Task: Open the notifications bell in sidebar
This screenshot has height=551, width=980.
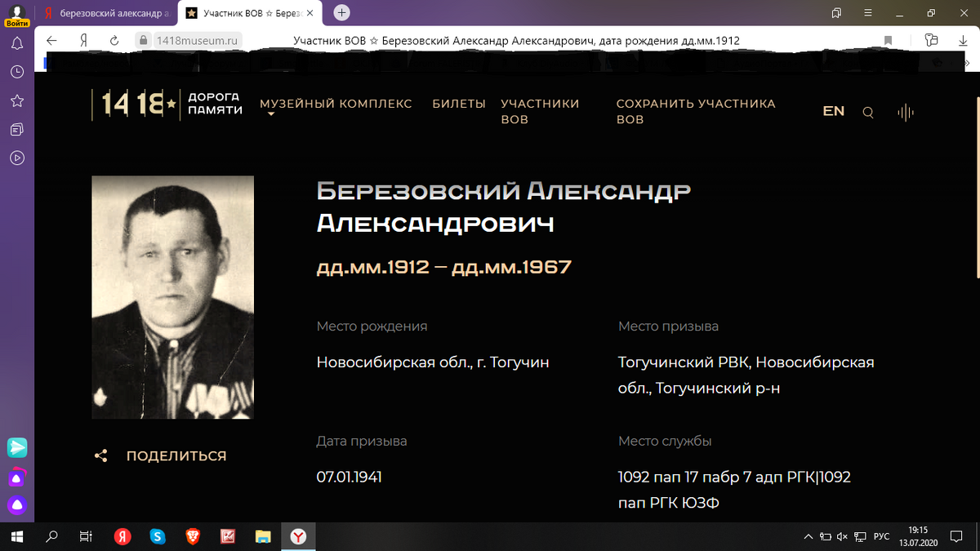Action: click(x=16, y=43)
